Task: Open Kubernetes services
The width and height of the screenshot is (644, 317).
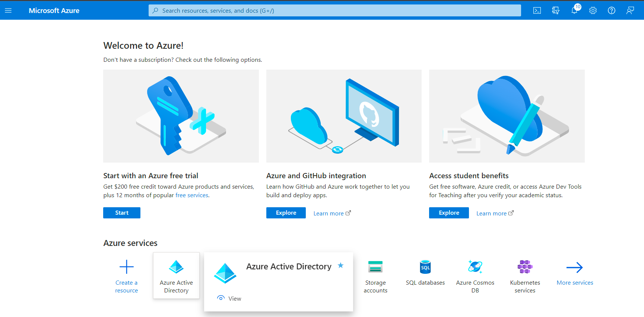Action: [x=525, y=276]
